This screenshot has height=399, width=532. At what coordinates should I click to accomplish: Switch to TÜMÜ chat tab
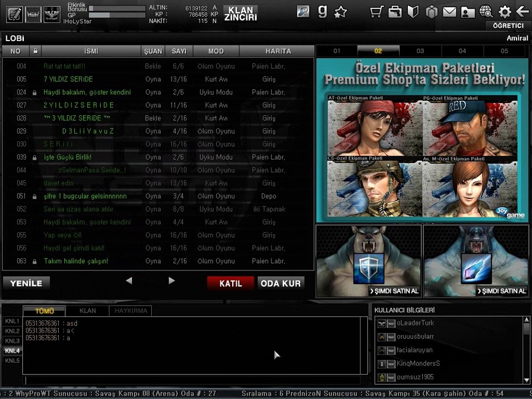[x=44, y=311]
